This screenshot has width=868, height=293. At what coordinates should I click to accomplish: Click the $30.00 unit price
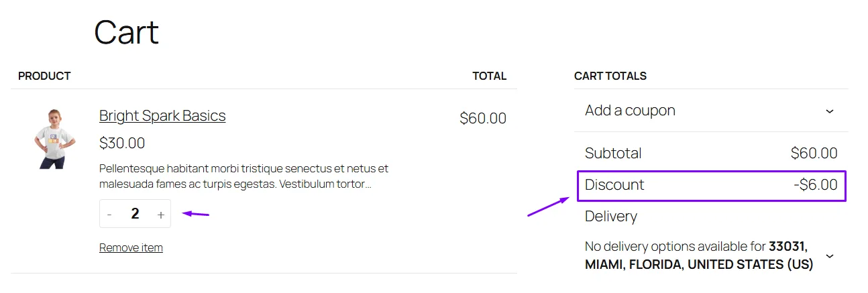(122, 143)
